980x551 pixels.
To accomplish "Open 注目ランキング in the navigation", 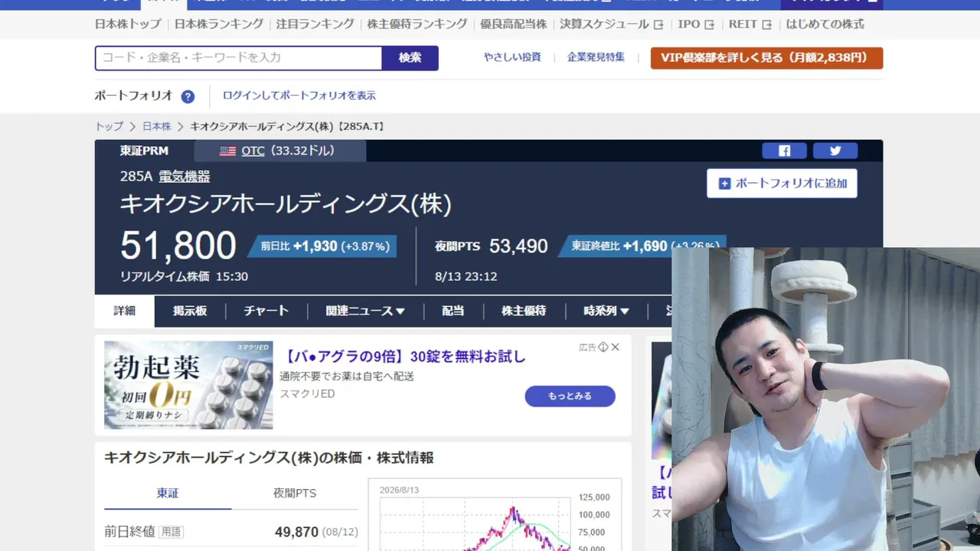I will [315, 24].
